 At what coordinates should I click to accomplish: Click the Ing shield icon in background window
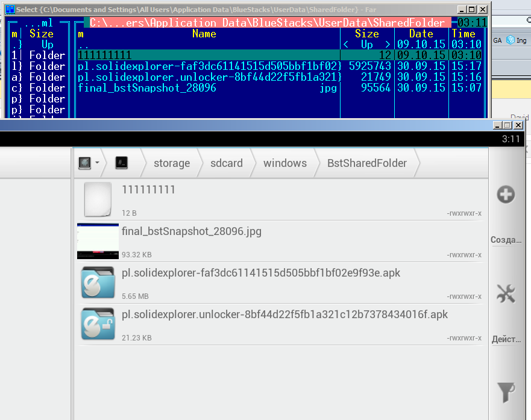[511, 40]
